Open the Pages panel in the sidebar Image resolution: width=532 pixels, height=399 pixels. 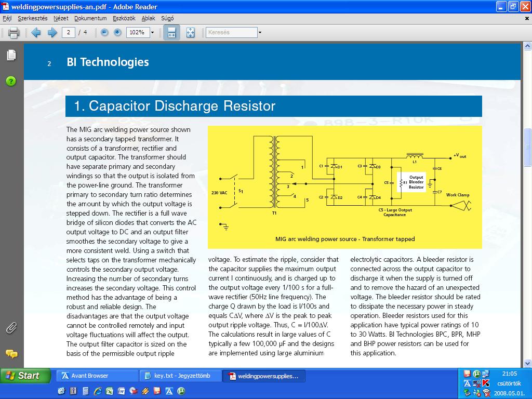coord(11,55)
